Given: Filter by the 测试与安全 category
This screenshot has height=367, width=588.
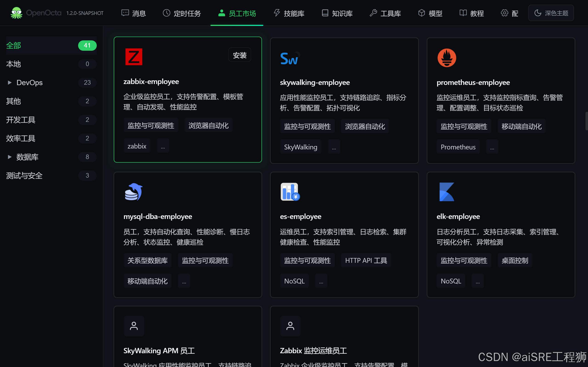Looking at the screenshot, I should 51,176.
